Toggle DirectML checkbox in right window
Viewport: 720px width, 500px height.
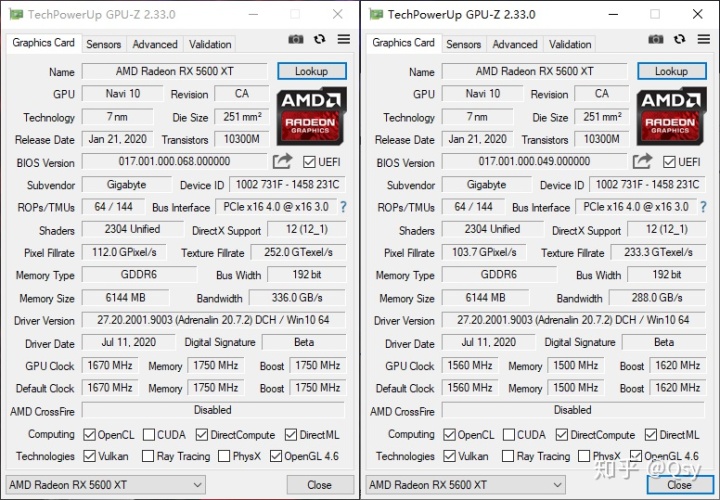click(651, 434)
